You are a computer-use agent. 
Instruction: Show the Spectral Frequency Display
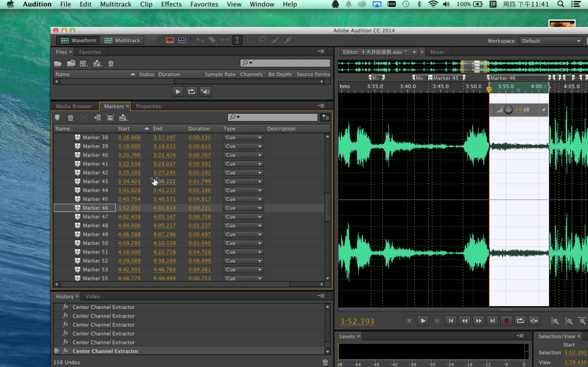point(170,40)
